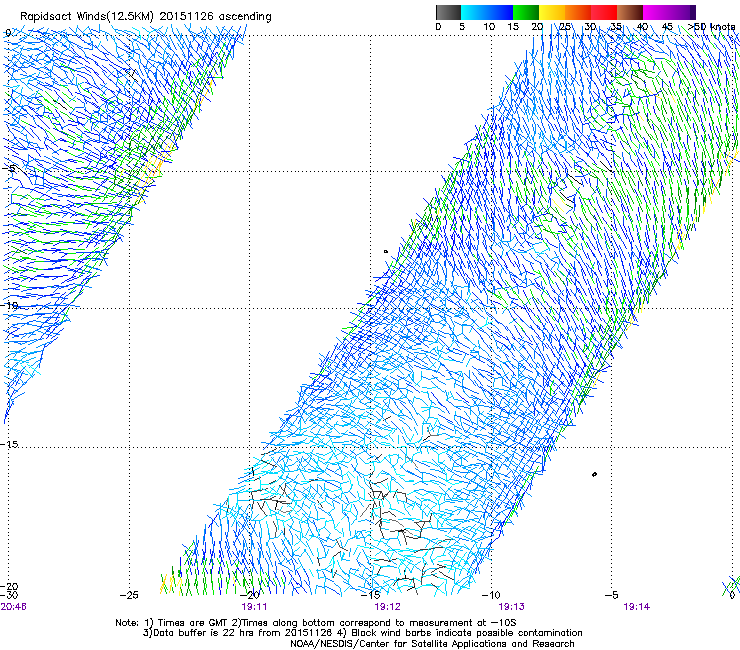Click the '-5' longitude axis label at bottom
Image resolution: width=740 pixels, height=650 pixels.
[x=612, y=595]
